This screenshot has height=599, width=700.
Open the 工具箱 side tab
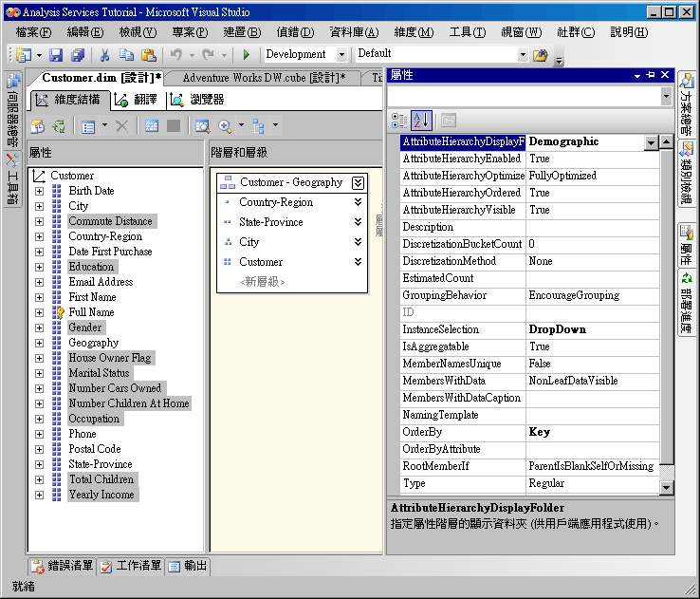point(13,179)
